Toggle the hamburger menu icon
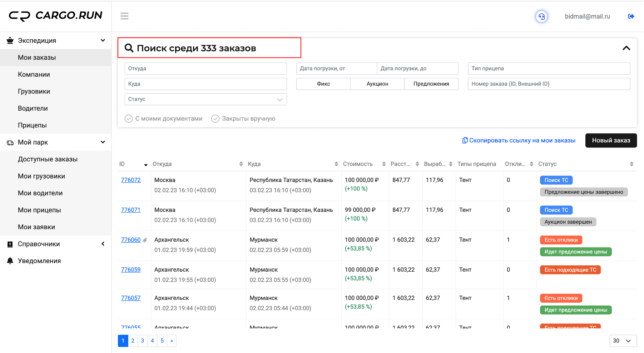The height and width of the screenshot is (353, 644). (x=124, y=16)
